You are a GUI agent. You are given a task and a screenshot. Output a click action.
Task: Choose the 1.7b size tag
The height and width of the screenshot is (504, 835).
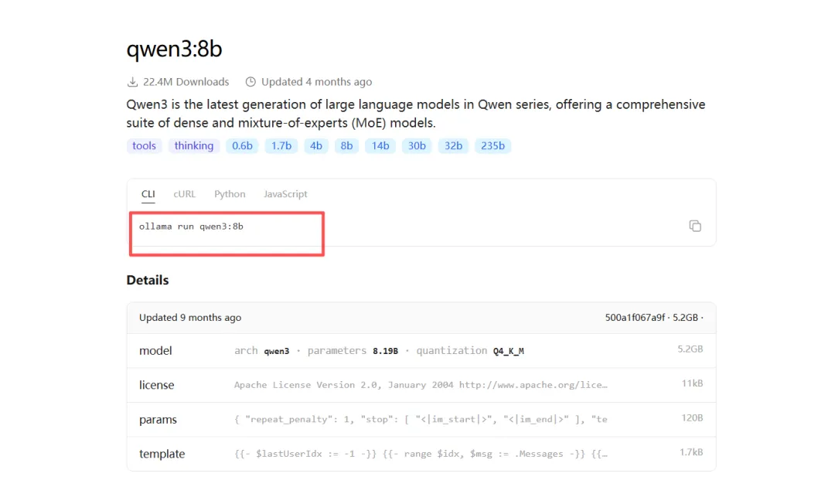(x=281, y=146)
